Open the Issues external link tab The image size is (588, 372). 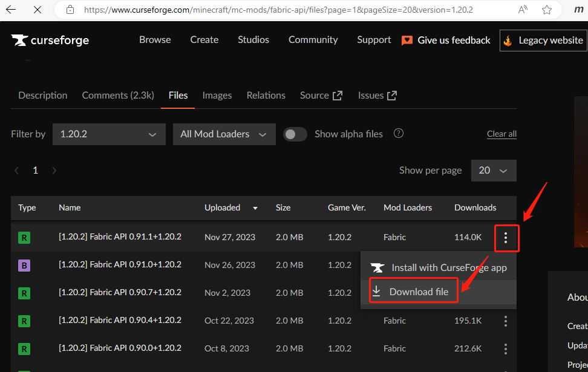[377, 95]
